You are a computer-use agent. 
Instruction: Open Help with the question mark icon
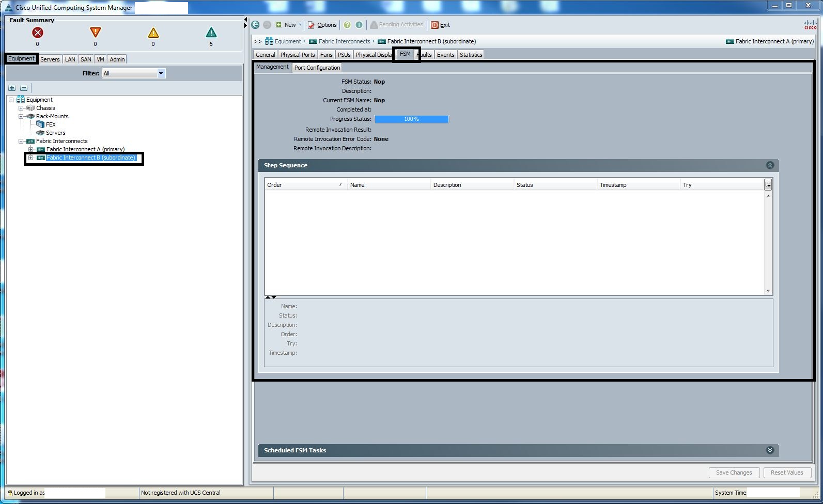point(347,25)
